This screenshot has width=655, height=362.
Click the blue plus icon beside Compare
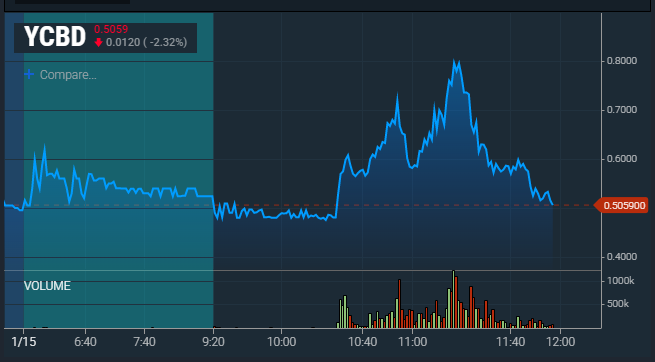pos(29,74)
